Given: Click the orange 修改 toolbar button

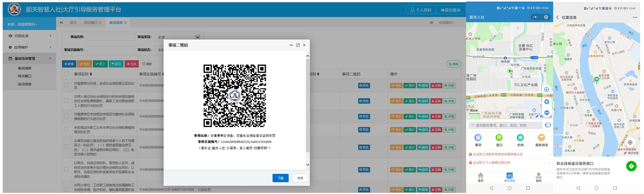Looking at the screenshot, I should 85,64.
